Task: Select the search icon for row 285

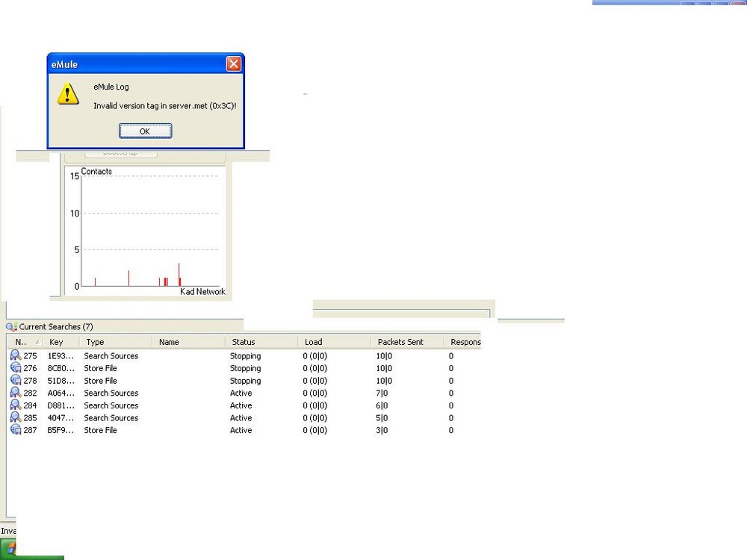Action: click(x=16, y=417)
